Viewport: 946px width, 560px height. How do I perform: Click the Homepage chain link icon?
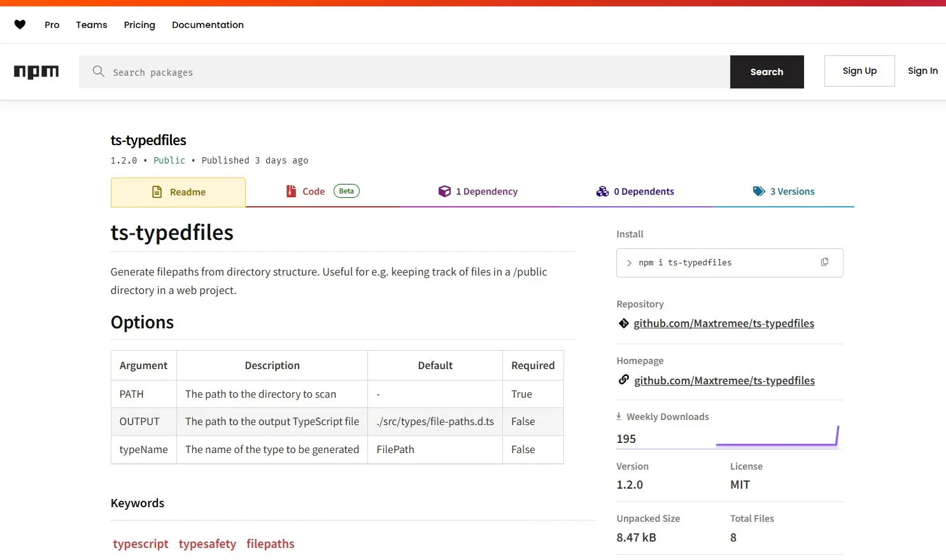[624, 380]
